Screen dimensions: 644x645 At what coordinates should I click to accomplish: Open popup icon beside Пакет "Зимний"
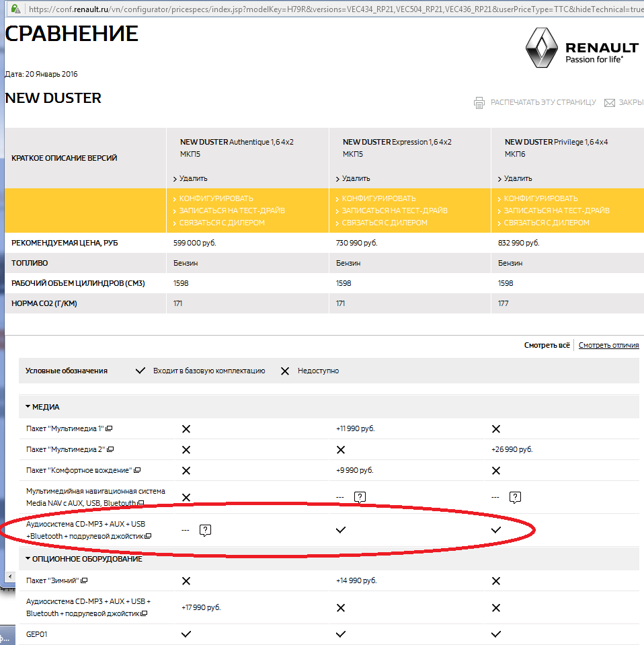pos(84,580)
